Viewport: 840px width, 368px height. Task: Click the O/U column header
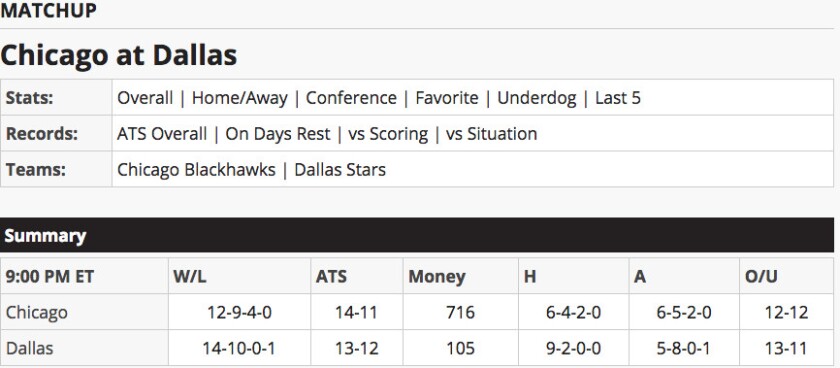(761, 276)
